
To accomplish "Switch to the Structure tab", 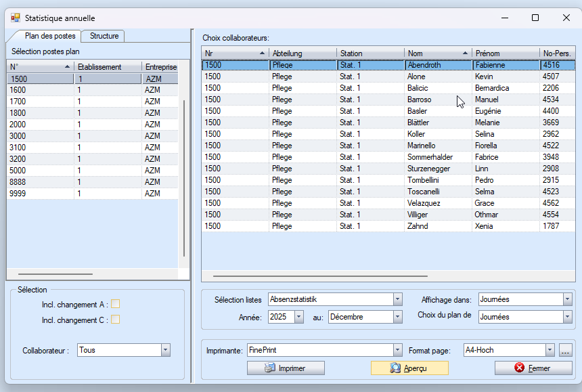I will pos(104,36).
